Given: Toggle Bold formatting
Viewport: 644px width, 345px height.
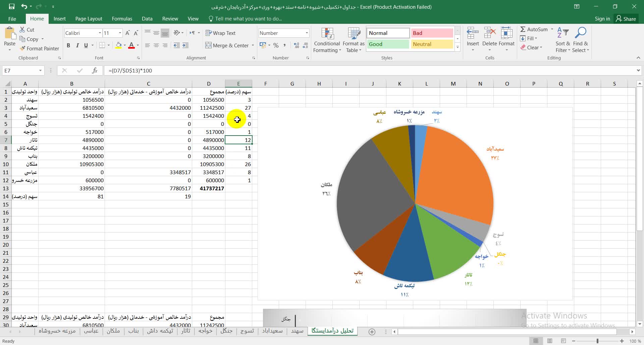Looking at the screenshot, I should [x=68, y=45].
